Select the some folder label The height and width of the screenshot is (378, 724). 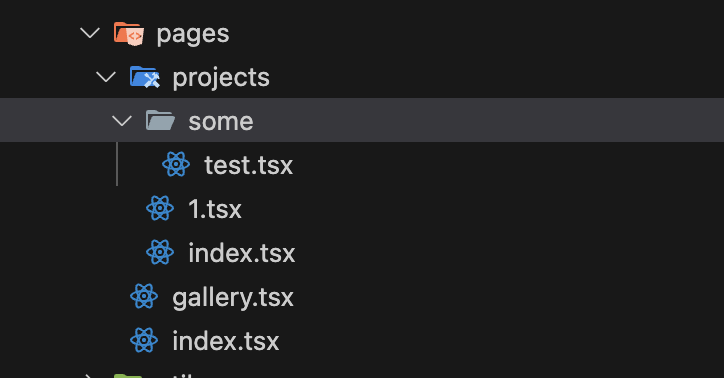coord(221,121)
